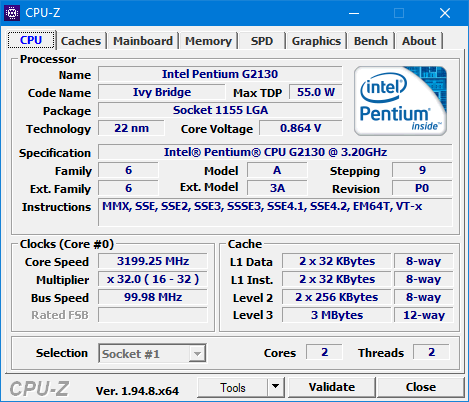469x402 pixels.
Task: Click the Intel Pentium inside logo
Action: coord(400,101)
